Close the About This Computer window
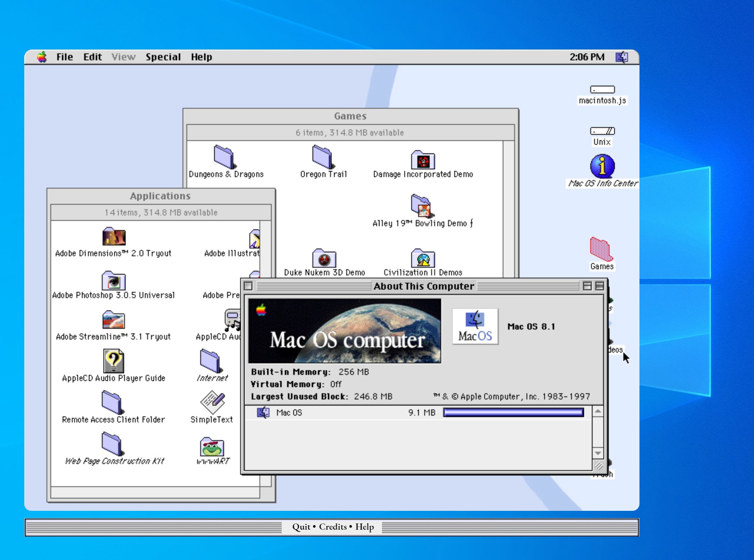 (x=248, y=286)
